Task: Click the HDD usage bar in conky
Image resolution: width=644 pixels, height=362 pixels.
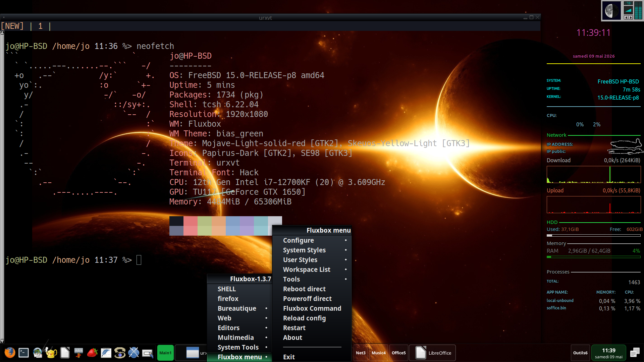Action: [x=594, y=235]
